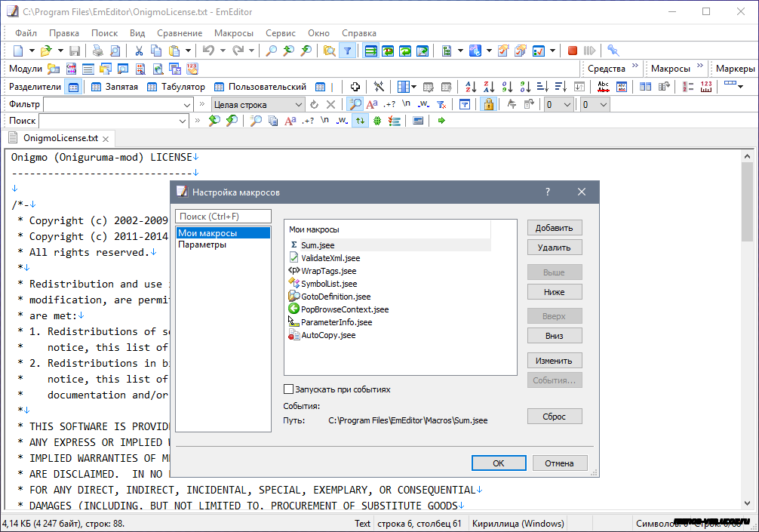The width and height of the screenshot is (759, 532).
Task: Open the "Целая строка" dropdown
Action: coord(299,105)
